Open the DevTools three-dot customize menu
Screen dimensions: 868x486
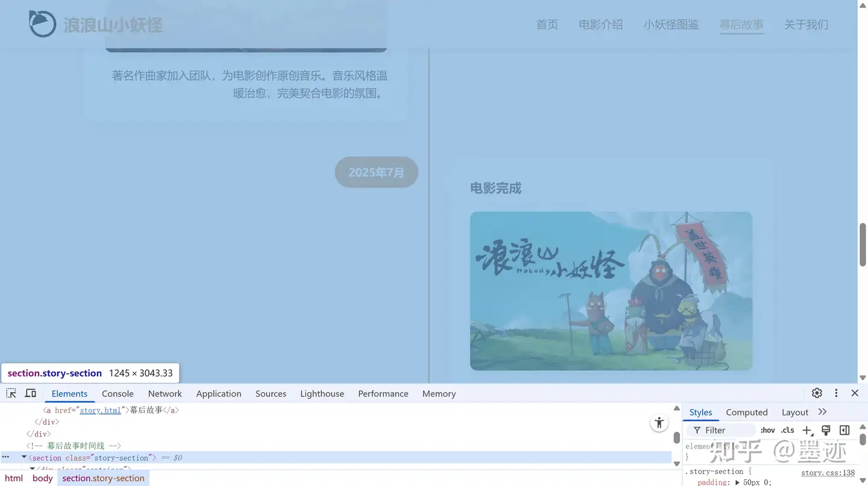click(x=836, y=393)
